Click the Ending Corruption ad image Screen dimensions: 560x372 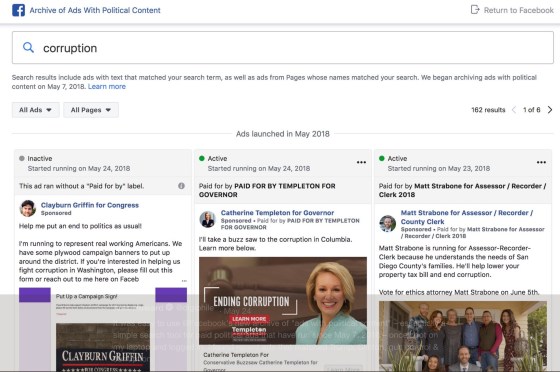click(x=283, y=301)
